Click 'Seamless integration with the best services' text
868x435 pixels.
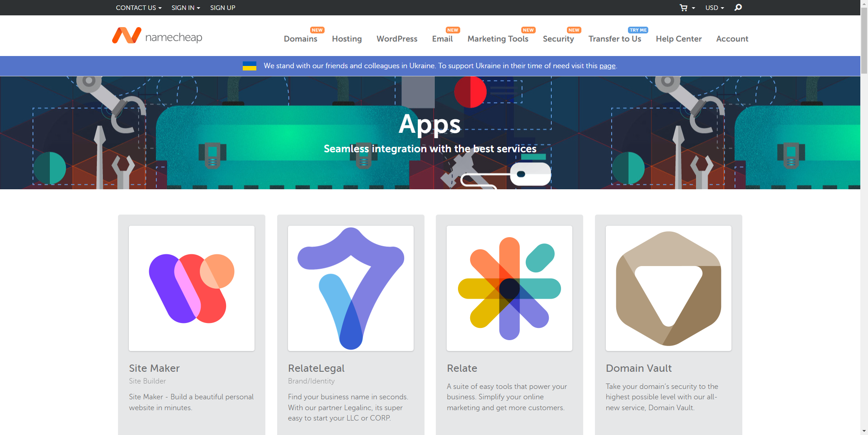tap(430, 149)
